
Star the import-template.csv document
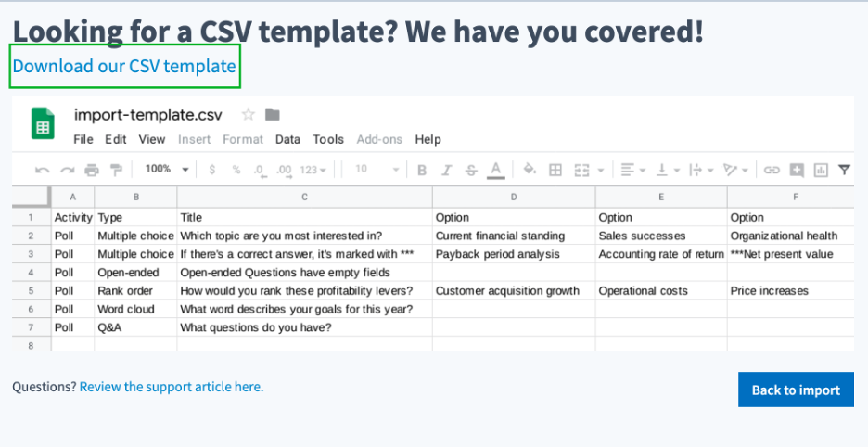coord(248,115)
